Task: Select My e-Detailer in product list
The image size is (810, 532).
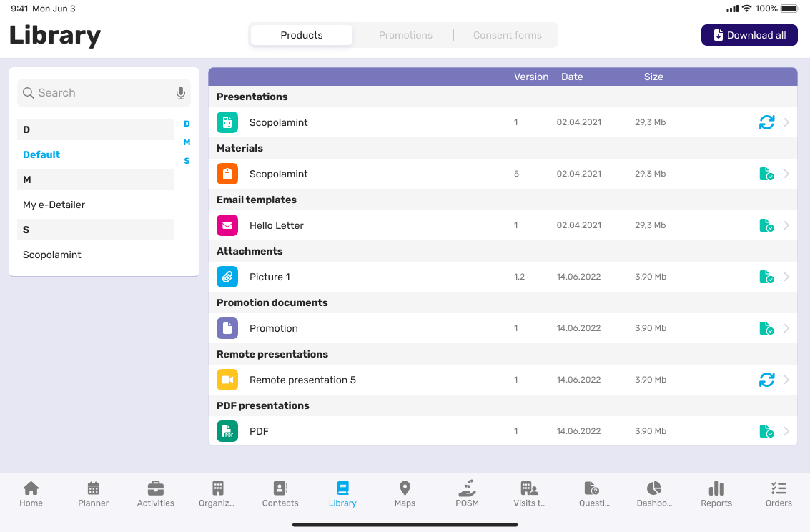Action: pyautogui.click(x=54, y=205)
